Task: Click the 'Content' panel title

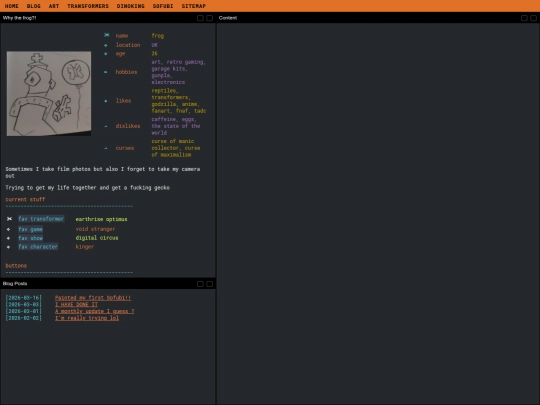Action: (228, 18)
